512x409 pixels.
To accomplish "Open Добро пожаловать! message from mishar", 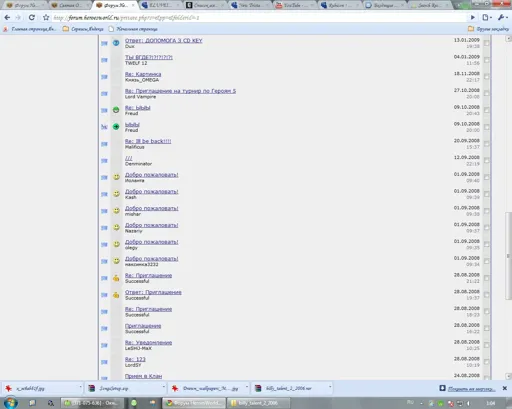I will pos(152,208).
